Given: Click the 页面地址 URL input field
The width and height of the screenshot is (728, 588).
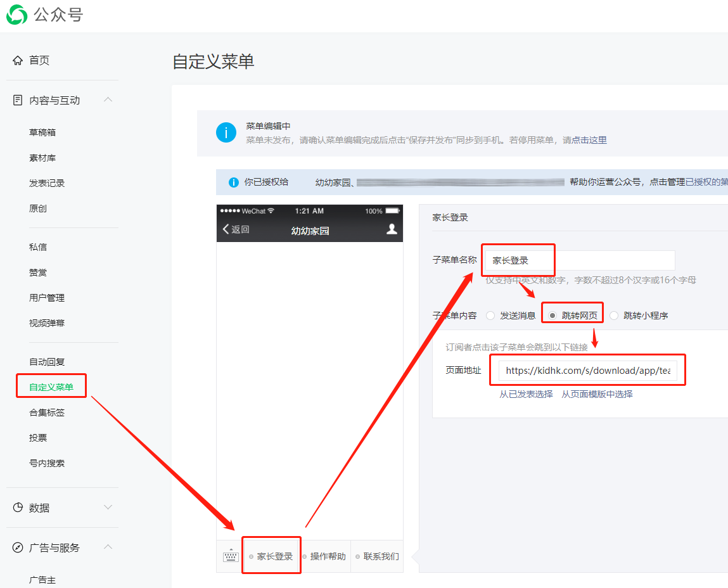Looking at the screenshot, I should pos(588,371).
